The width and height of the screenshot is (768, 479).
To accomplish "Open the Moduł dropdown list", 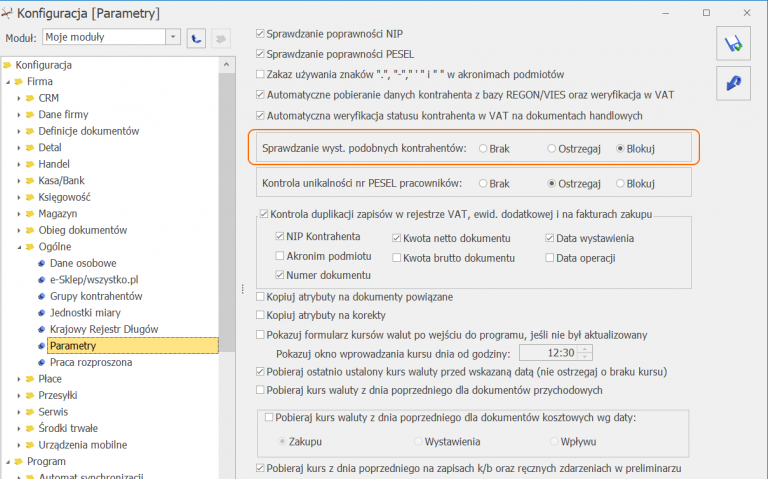I will [x=173, y=36].
